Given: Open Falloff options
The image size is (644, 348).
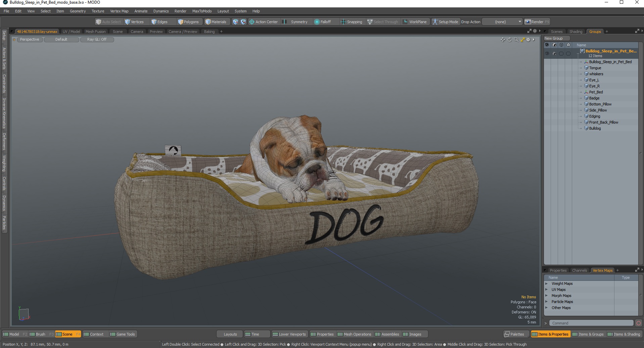Looking at the screenshot, I should (x=323, y=22).
